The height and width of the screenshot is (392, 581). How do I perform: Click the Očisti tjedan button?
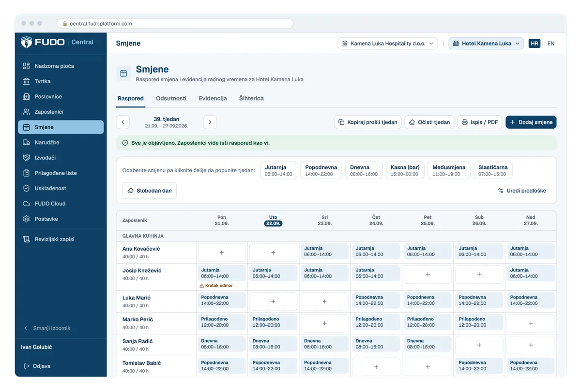tap(429, 122)
